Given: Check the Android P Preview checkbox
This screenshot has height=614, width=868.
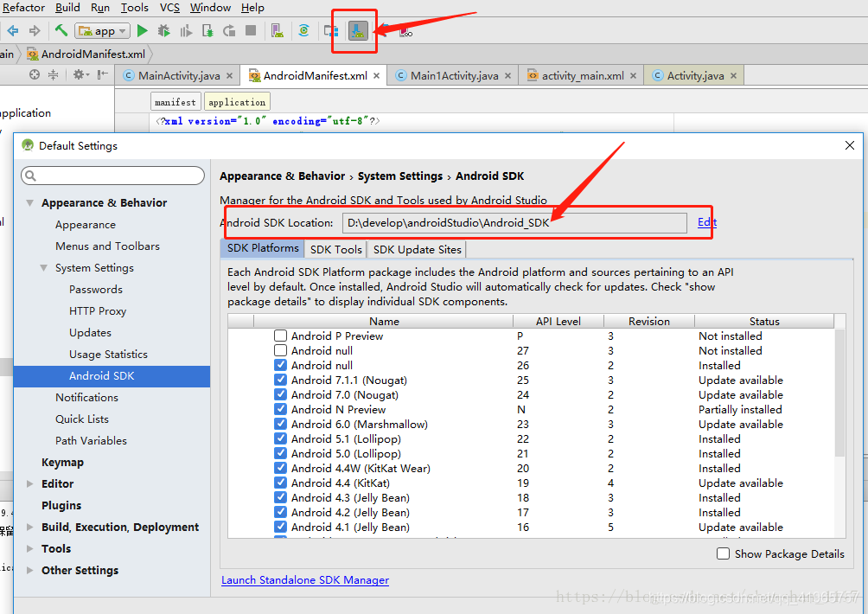Looking at the screenshot, I should [281, 336].
